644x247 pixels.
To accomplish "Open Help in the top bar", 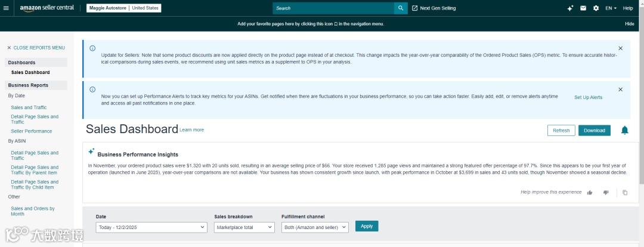I will [x=628, y=8].
